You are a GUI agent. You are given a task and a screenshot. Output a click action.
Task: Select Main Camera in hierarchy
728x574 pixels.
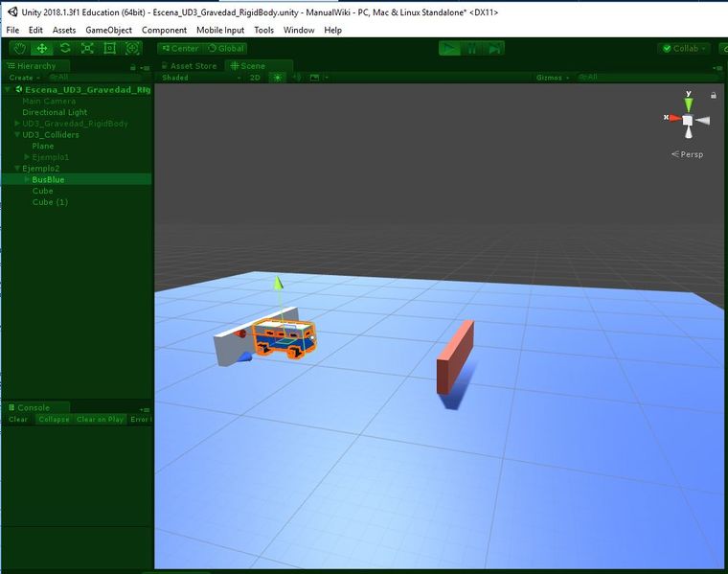[x=49, y=102]
